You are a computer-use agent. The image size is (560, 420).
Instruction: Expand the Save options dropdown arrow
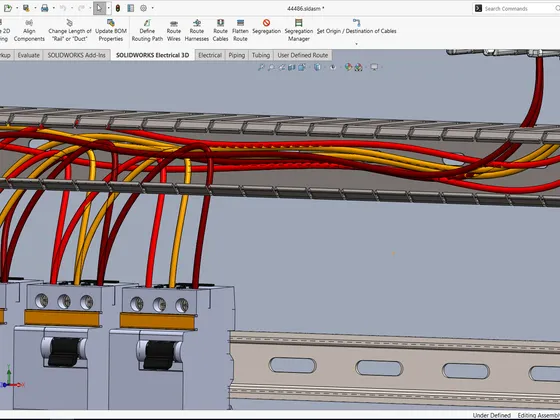(x=35, y=8)
